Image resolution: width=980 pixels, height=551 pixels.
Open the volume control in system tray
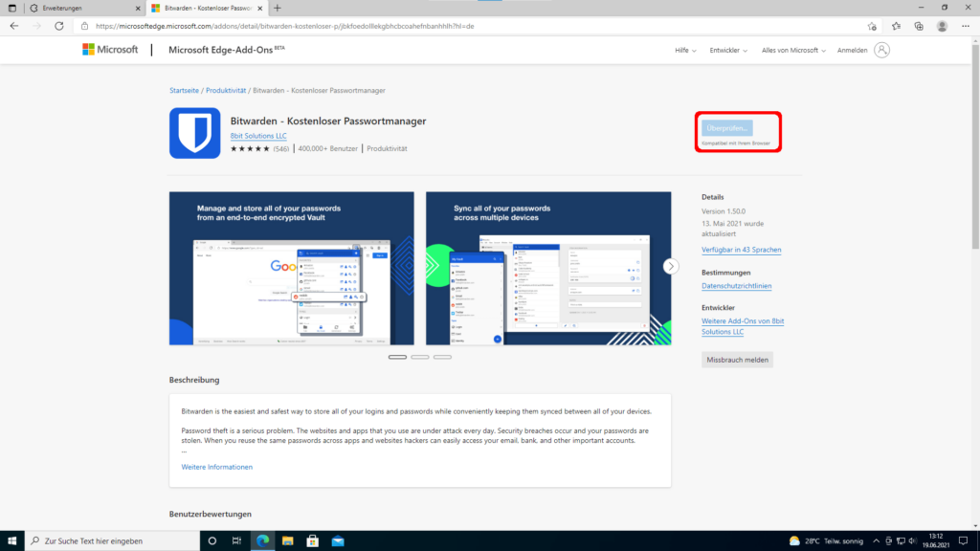[912, 541]
